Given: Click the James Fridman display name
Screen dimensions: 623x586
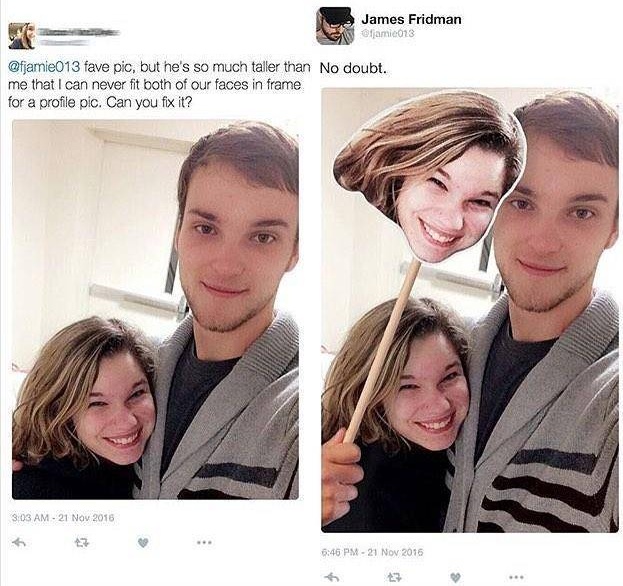Looking at the screenshot, I should pos(411,19).
